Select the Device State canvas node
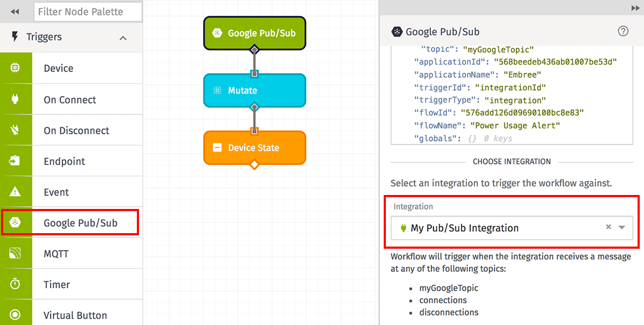The width and height of the screenshot is (644, 325). (x=254, y=148)
